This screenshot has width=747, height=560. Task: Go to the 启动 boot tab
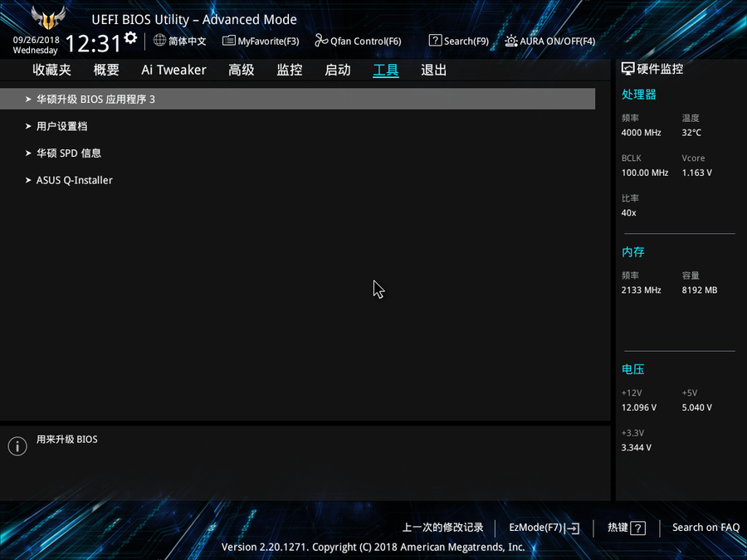point(338,71)
